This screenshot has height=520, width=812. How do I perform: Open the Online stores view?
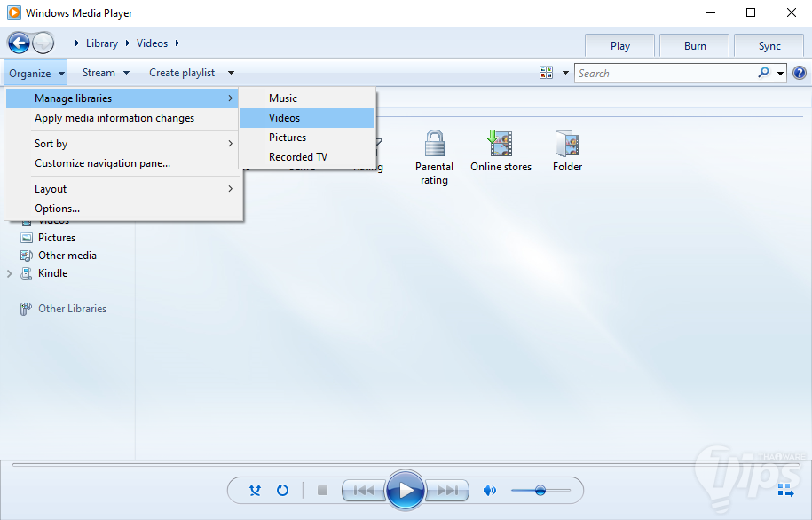click(501, 151)
